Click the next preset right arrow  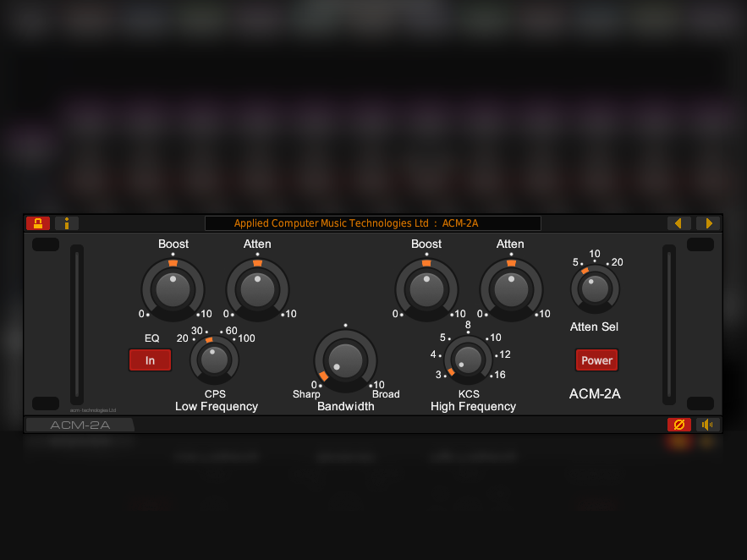tap(708, 223)
